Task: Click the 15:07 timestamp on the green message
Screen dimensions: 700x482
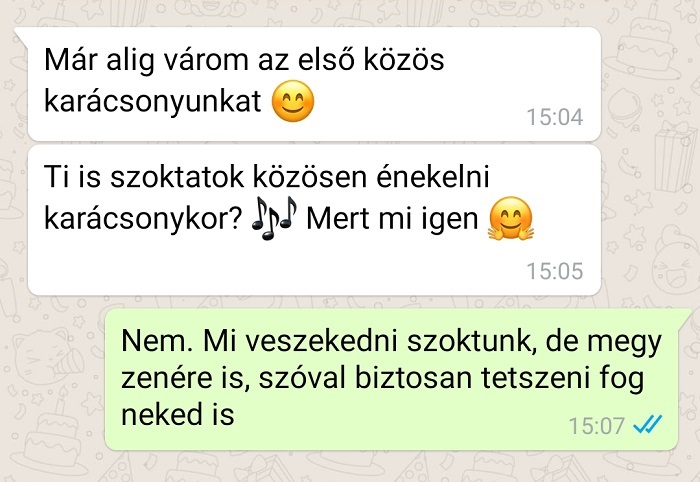Action: click(x=596, y=425)
